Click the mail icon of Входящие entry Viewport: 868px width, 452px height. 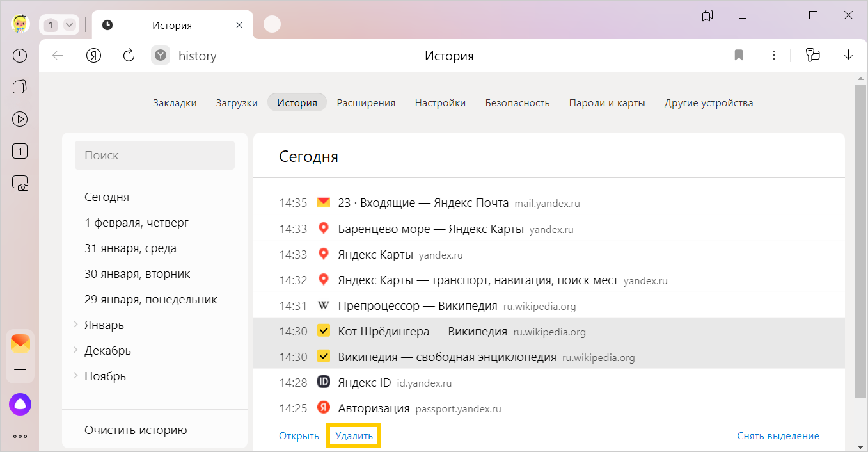coord(324,203)
